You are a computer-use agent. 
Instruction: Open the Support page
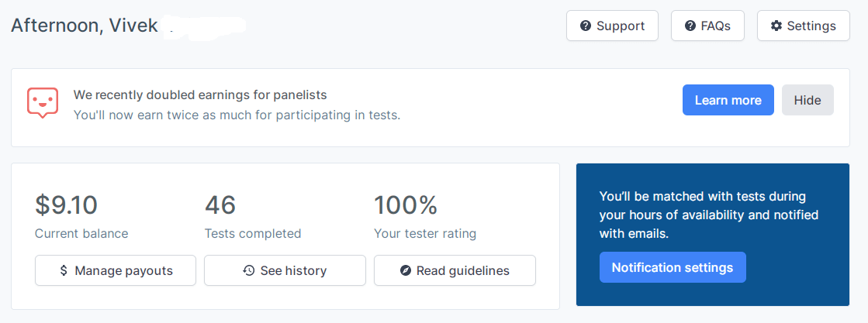612,26
